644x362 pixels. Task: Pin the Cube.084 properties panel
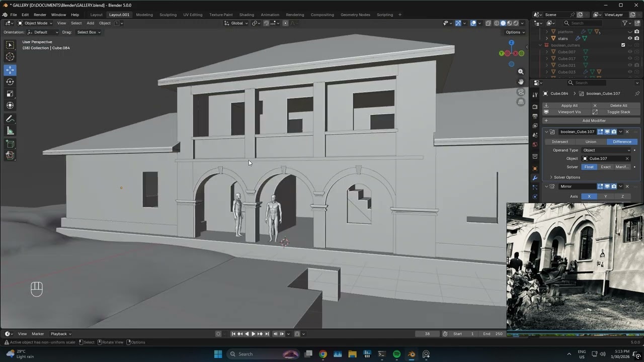coord(637,94)
